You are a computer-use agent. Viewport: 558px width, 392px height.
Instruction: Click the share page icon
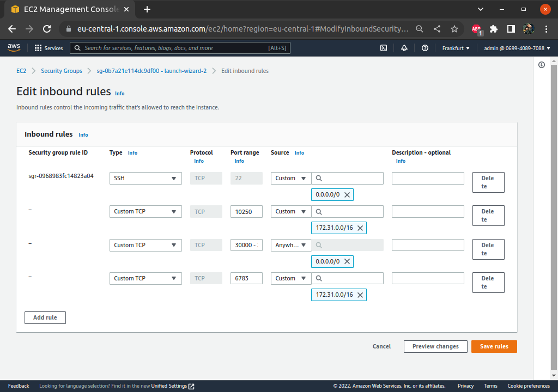point(437,29)
